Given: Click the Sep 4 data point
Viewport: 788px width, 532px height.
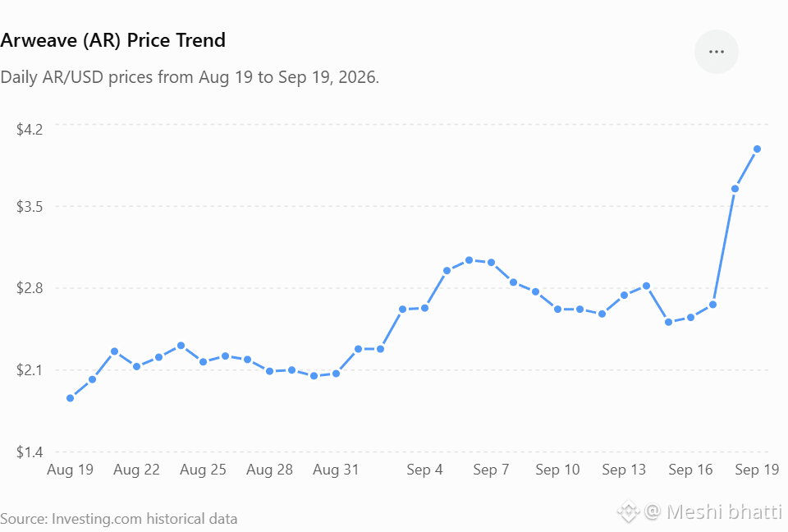Looking at the screenshot, I should [x=424, y=308].
